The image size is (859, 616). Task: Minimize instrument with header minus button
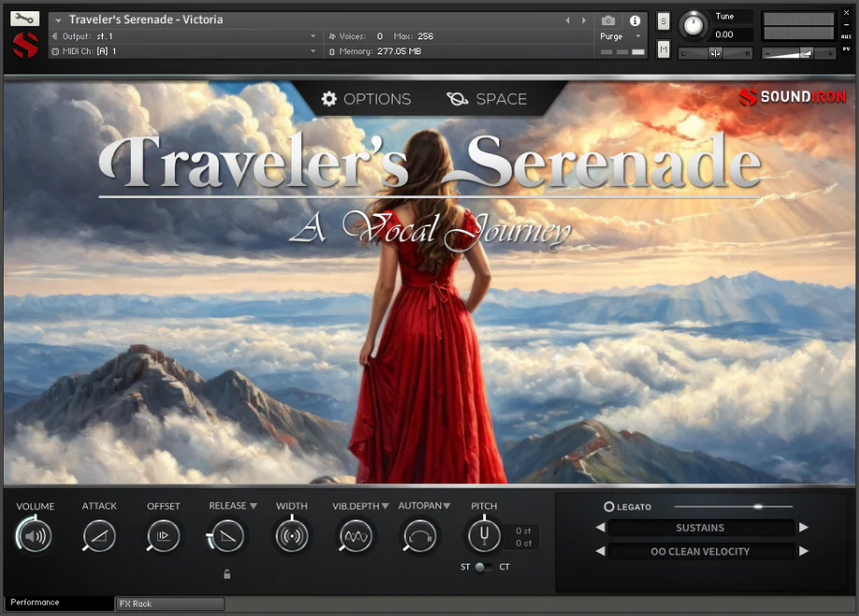click(x=847, y=24)
